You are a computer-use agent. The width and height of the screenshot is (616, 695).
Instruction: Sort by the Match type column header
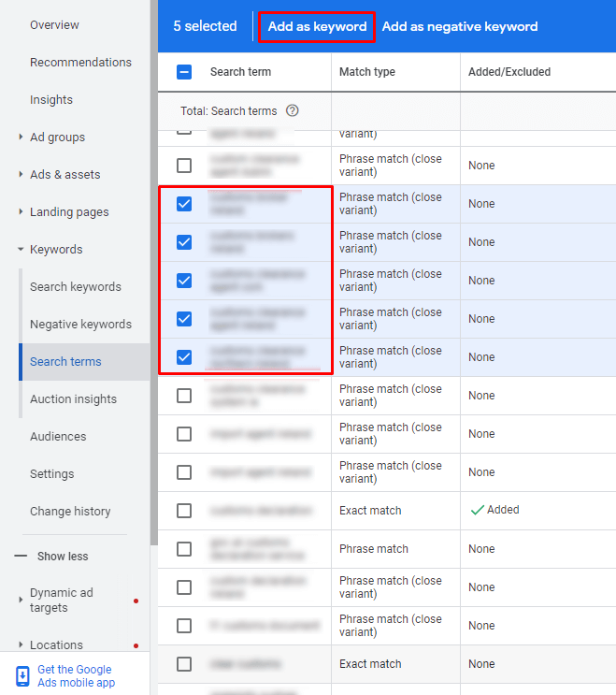point(367,72)
